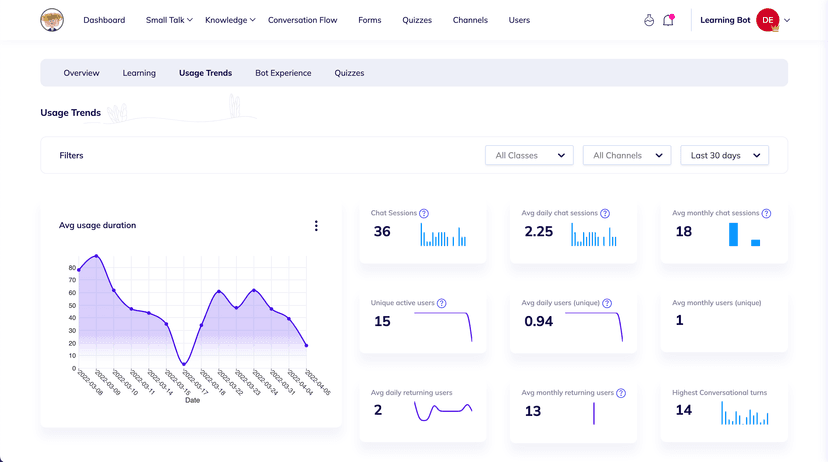Image resolution: width=828 pixels, height=462 pixels.
Task: Open the Dashboard link
Action: click(x=104, y=20)
